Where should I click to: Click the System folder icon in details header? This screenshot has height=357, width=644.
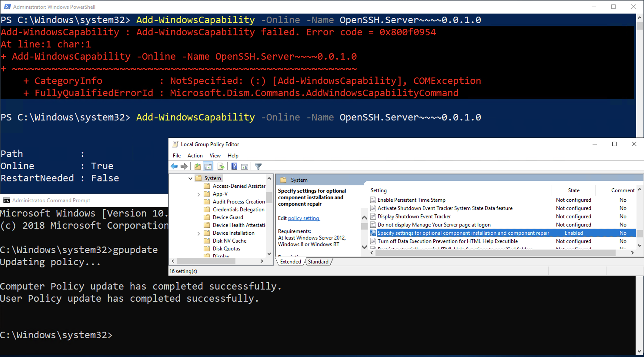283,180
